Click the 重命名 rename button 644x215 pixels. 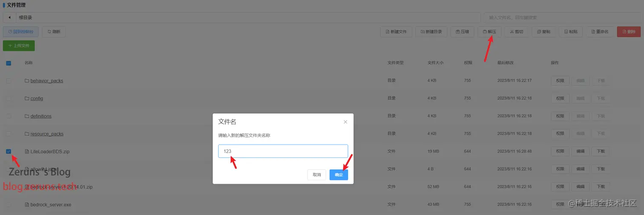click(x=600, y=32)
